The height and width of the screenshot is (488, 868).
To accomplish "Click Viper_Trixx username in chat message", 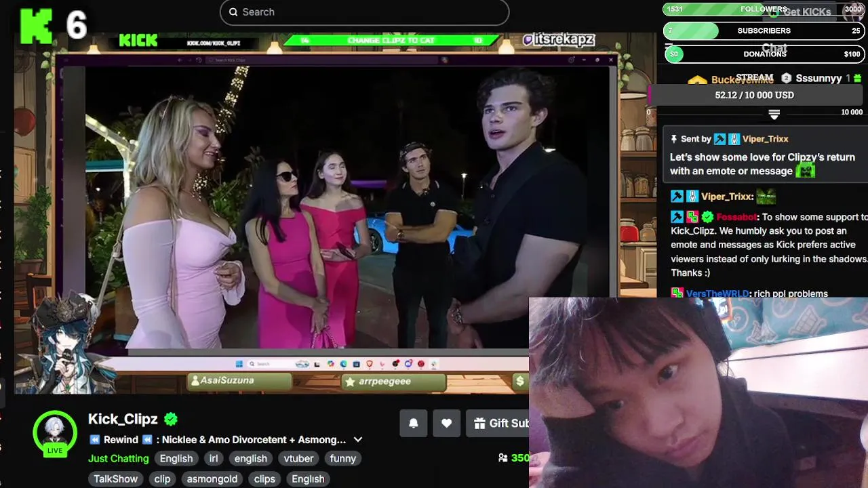I will (x=727, y=197).
